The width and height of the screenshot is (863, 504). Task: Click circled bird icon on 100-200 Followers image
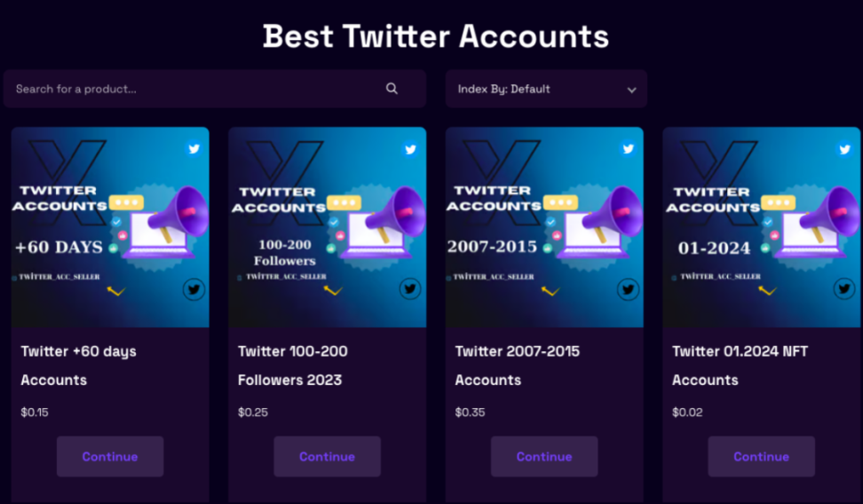[x=410, y=288]
